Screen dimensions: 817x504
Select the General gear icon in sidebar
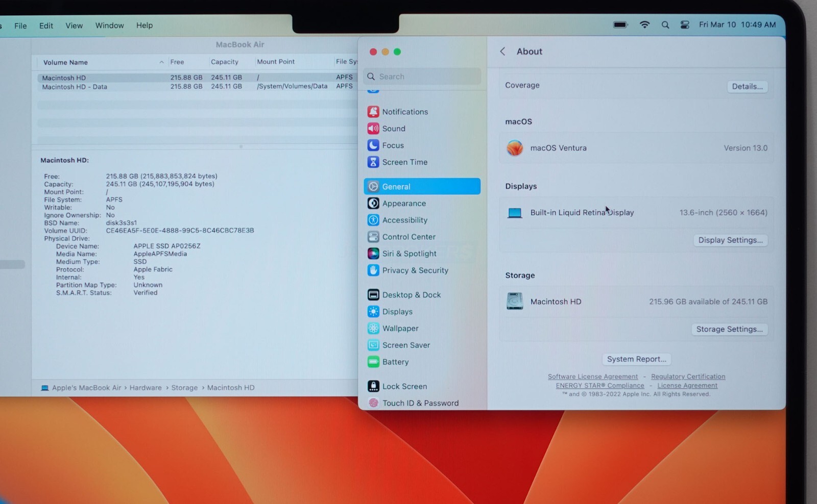pos(373,187)
